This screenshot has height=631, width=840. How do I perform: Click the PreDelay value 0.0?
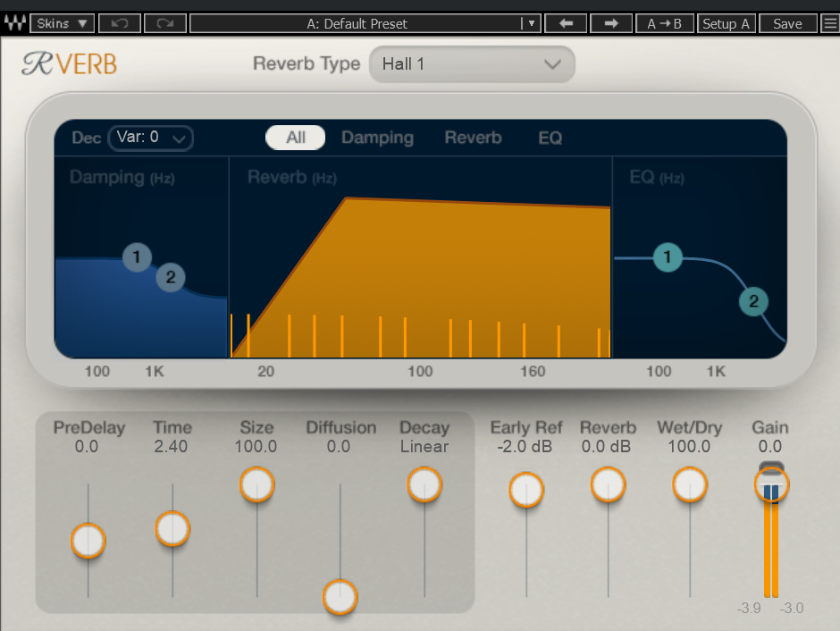(87, 446)
